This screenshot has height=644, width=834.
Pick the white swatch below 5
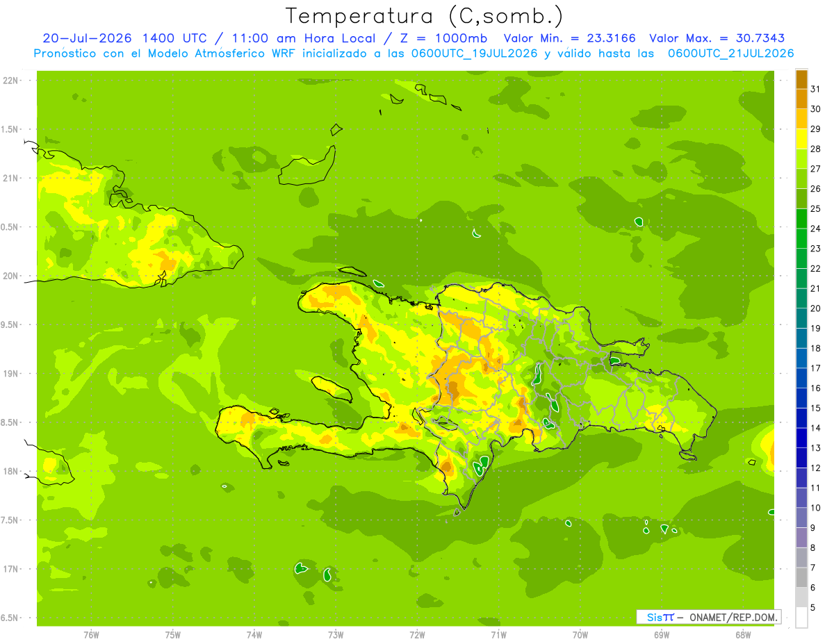[x=801, y=618]
